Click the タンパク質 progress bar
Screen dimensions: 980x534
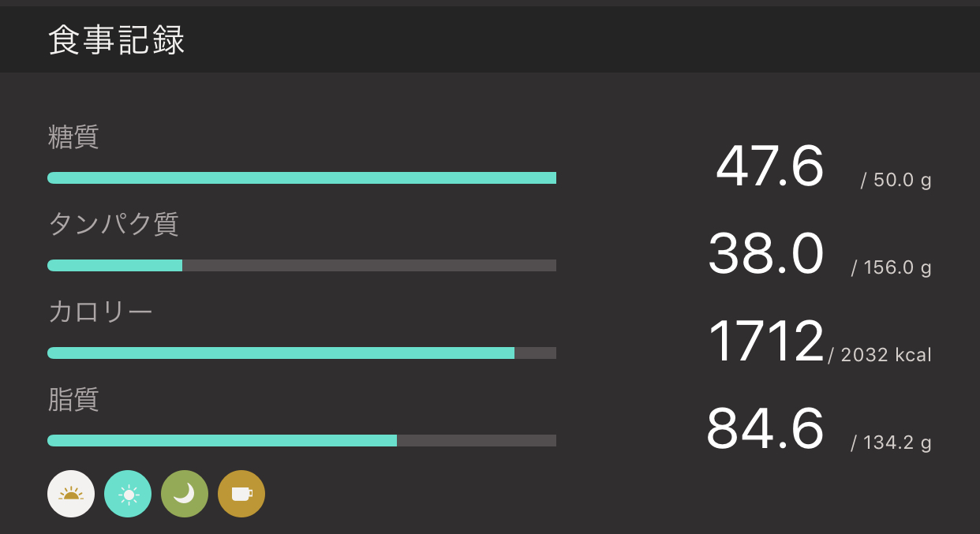301,266
